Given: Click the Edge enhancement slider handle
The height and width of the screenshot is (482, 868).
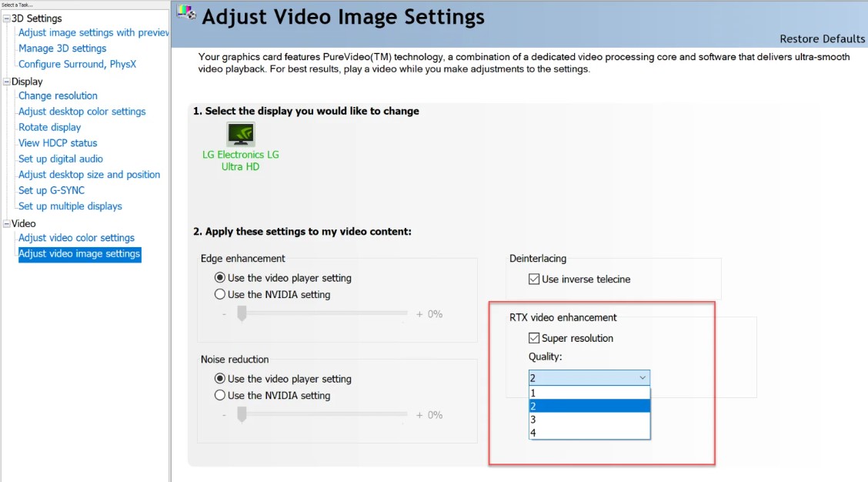Looking at the screenshot, I should [242, 313].
